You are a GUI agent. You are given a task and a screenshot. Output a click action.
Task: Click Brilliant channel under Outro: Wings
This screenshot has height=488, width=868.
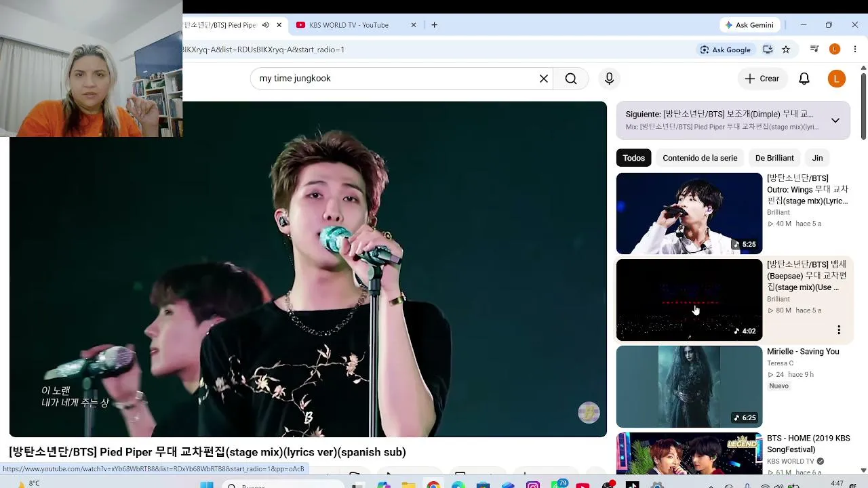click(x=778, y=212)
